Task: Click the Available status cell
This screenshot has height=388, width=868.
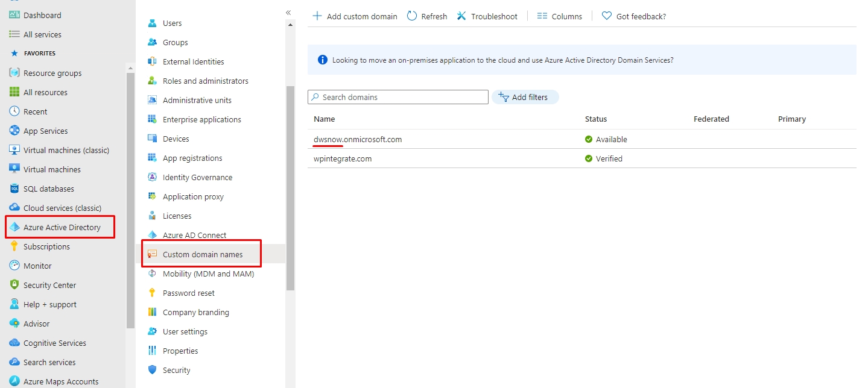Action: (x=606, y=139)
